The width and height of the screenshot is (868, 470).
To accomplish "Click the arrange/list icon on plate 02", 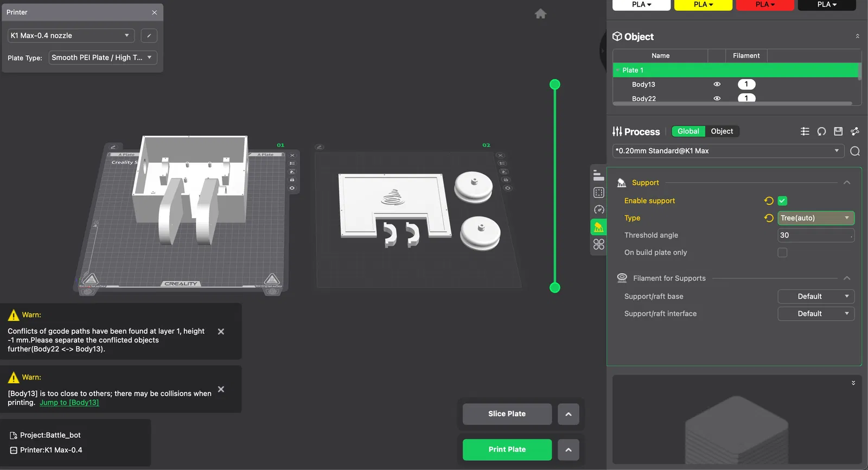I will coord(502,163).
